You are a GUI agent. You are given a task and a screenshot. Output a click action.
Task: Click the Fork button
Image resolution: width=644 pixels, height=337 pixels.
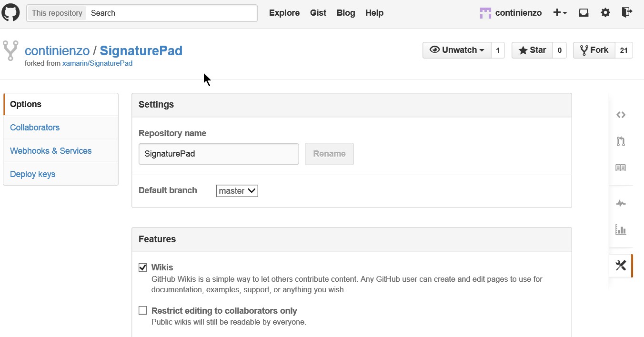tap(594, 50)
